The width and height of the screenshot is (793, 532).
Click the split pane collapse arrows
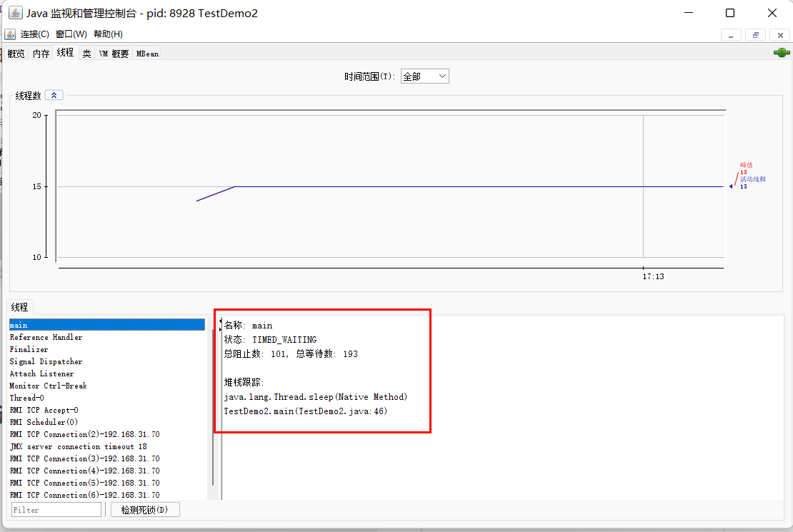(220, 325)
